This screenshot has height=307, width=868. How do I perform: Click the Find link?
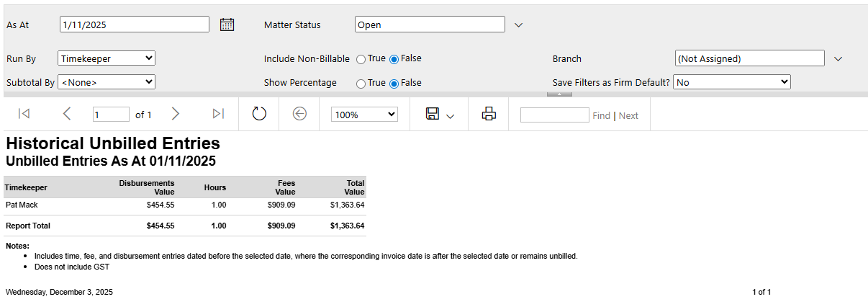601,115
